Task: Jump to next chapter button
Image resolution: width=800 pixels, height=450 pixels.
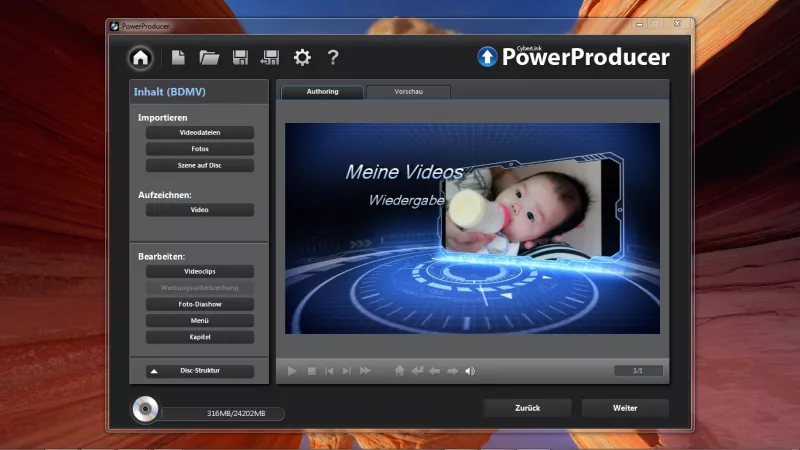Action: pos(346,371)
